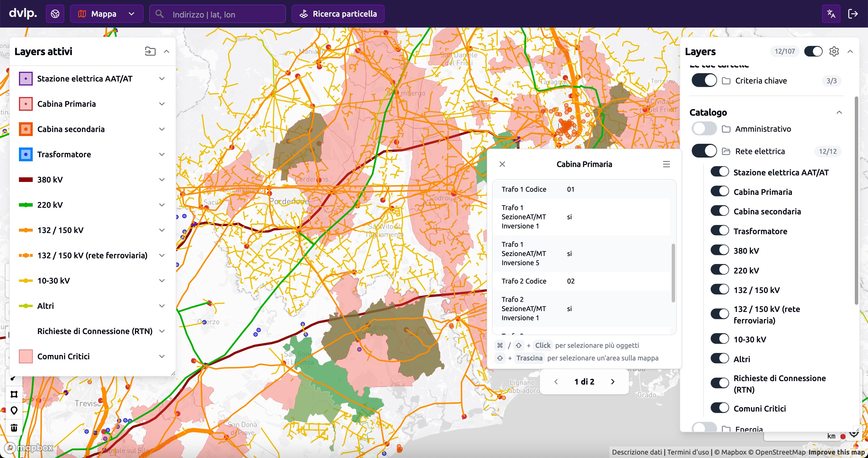Toggle off the 380 kV layer switch

pyautogui.click(x=720, y=250)
